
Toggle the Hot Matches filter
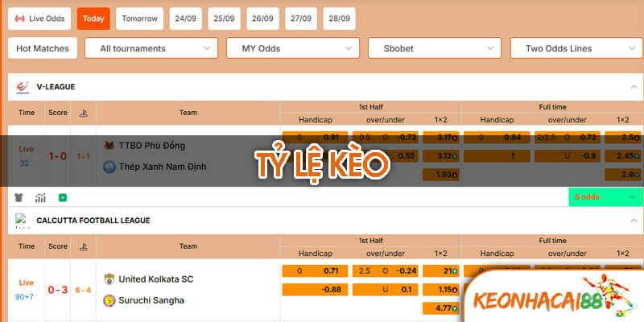click(x=43, y=48)
